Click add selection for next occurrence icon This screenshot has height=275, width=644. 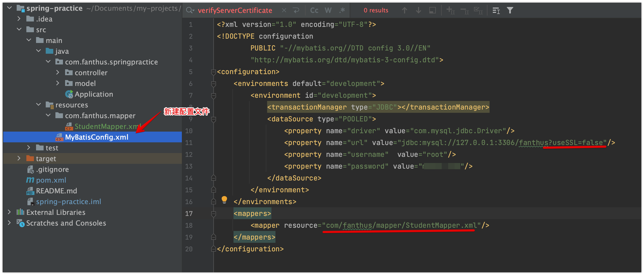451,10
